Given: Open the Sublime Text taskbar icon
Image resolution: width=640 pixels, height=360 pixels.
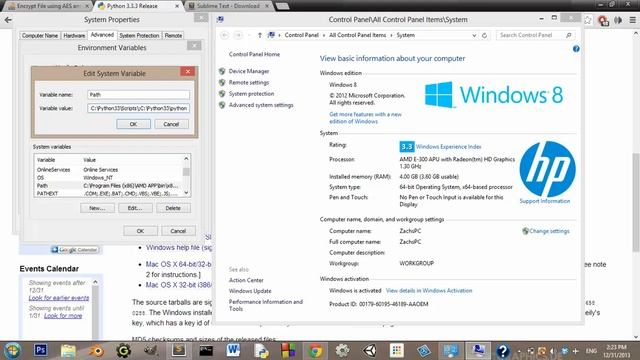Looking at the screenshot, I should (178, 350).
